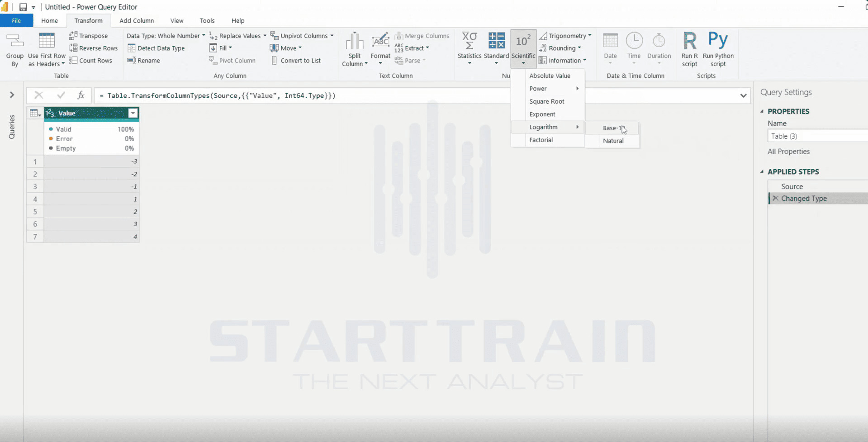Collapse the PROPERTIES section
The width and height of the screenshot is (868, 442).
click(x=762, y=111)
